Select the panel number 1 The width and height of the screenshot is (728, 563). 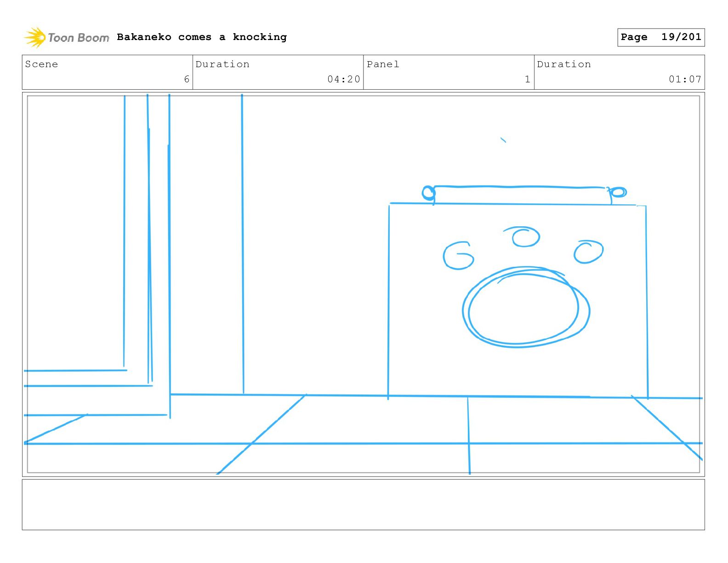528,79
